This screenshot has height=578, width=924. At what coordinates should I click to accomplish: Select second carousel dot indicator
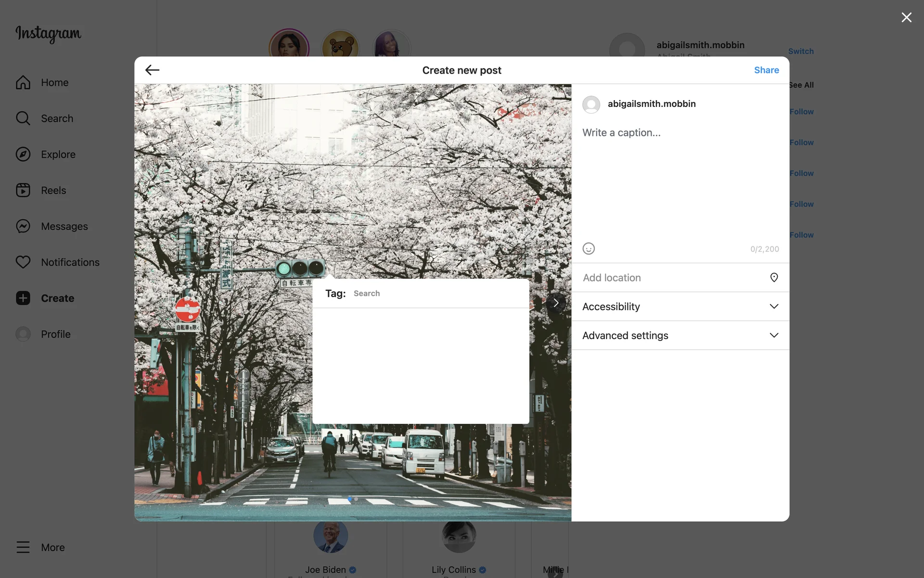point(356,499)
